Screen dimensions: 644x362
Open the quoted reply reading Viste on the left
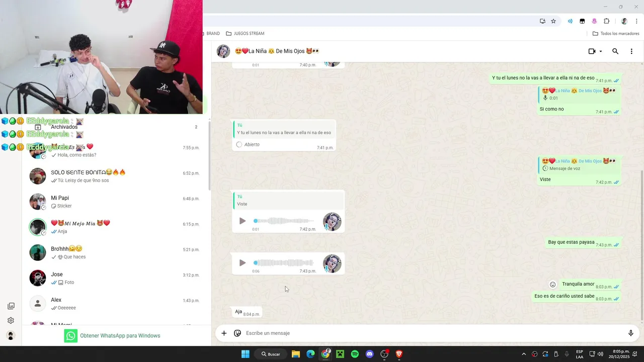(288, 200)
